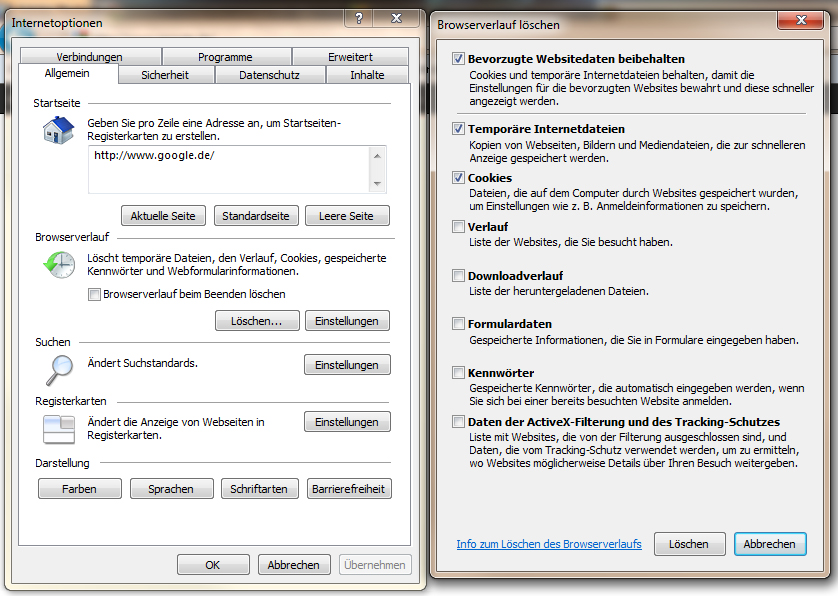Switch to the Sicherheit tab
Viewport: 838px width, 596px height.
click(x=164, y=75)
